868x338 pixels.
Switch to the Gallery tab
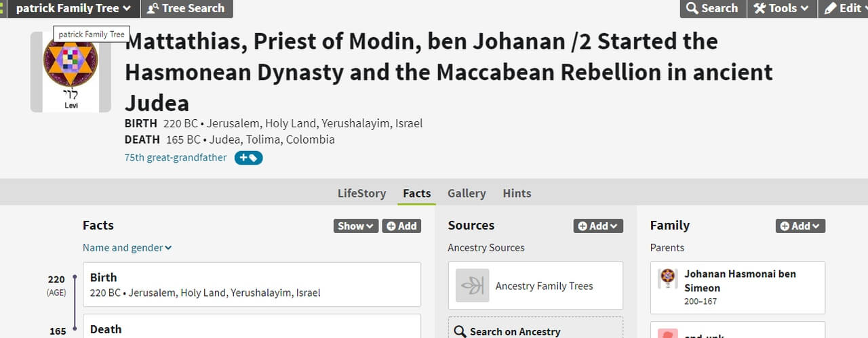pyautogui.click(x=467, y=193)
